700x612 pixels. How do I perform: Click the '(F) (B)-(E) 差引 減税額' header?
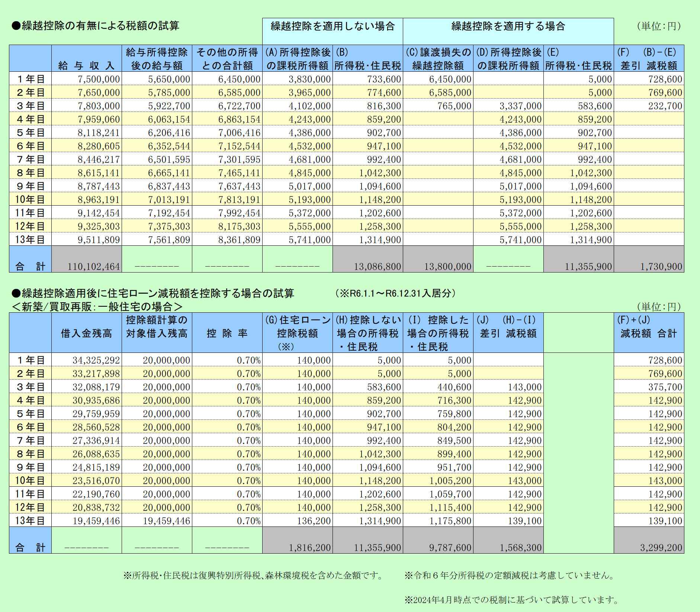click(x=649, y=59)
